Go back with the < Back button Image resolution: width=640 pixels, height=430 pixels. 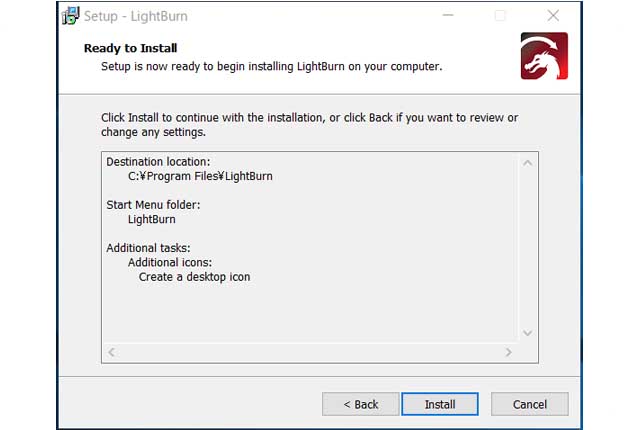click(360, 404)
